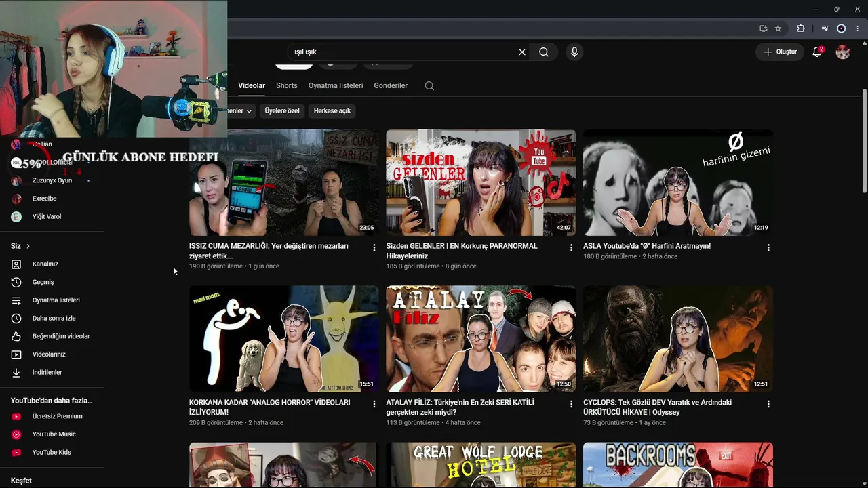Click the sidebar Oynatma listeleri icon
Viewport: 868px width, 488px height.
coord(16,300)
